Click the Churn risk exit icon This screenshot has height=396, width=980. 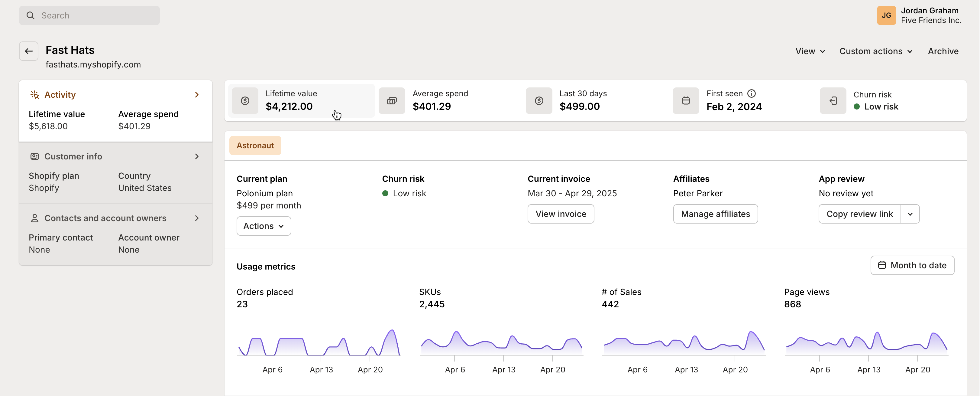833,100
